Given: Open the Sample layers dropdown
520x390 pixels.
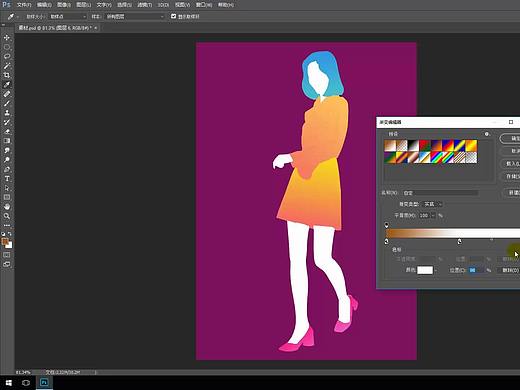Looking at the screenshot, I should pos(135,16).
